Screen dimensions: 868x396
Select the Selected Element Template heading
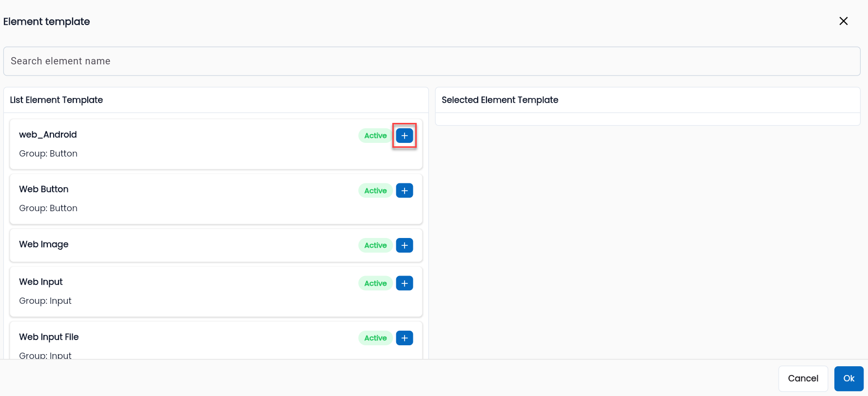(500, 100)
